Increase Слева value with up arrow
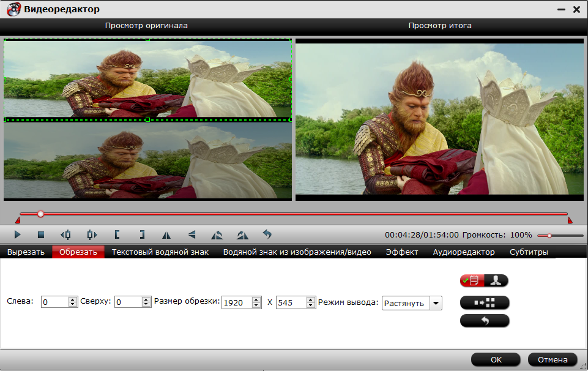The width and height of the screenshot is (588, 371). [73, 299]
